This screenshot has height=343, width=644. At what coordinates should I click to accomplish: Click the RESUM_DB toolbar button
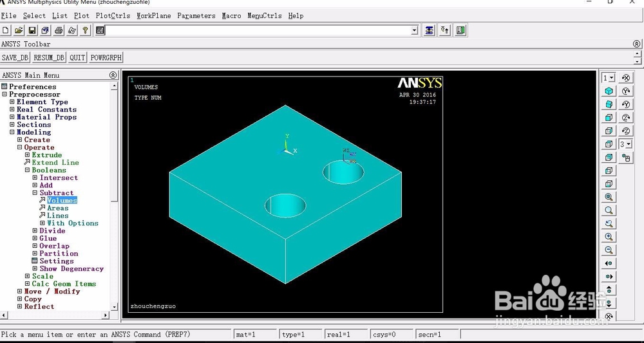(x=49, y=57)
